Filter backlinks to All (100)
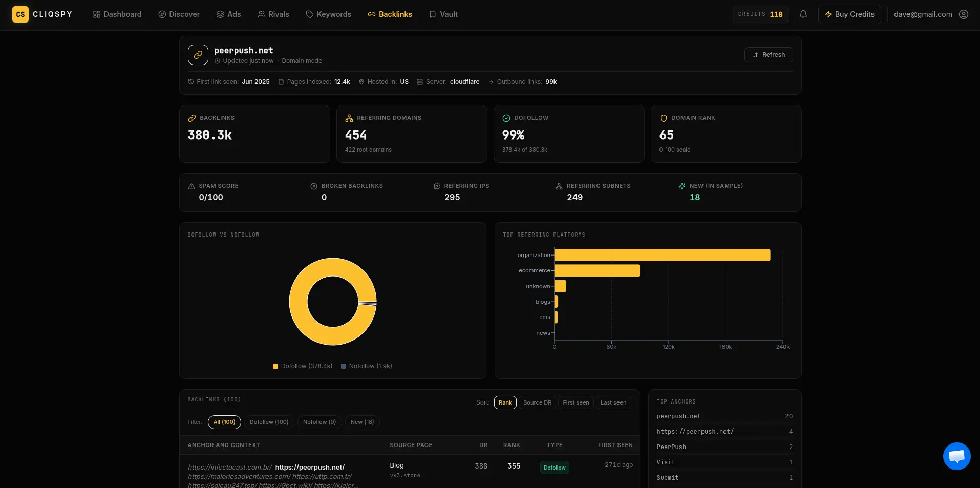Viewport: 980px width, 488px height. (224, 422)
